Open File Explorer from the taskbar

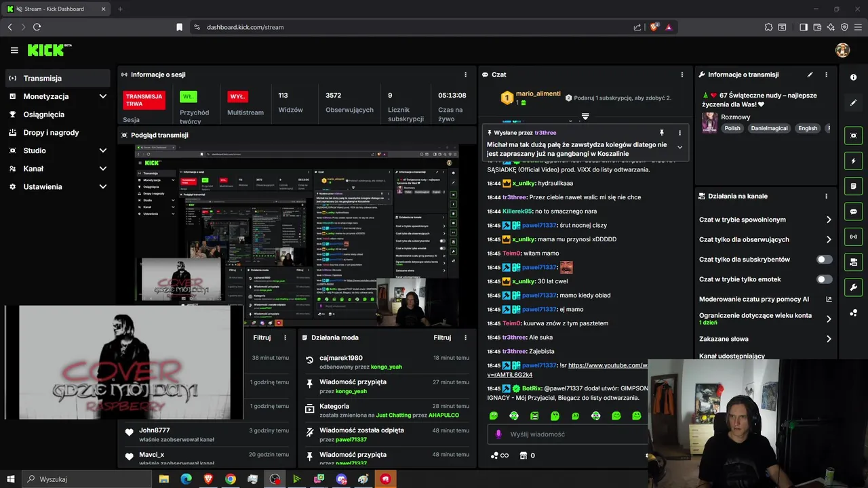point(164,479)
